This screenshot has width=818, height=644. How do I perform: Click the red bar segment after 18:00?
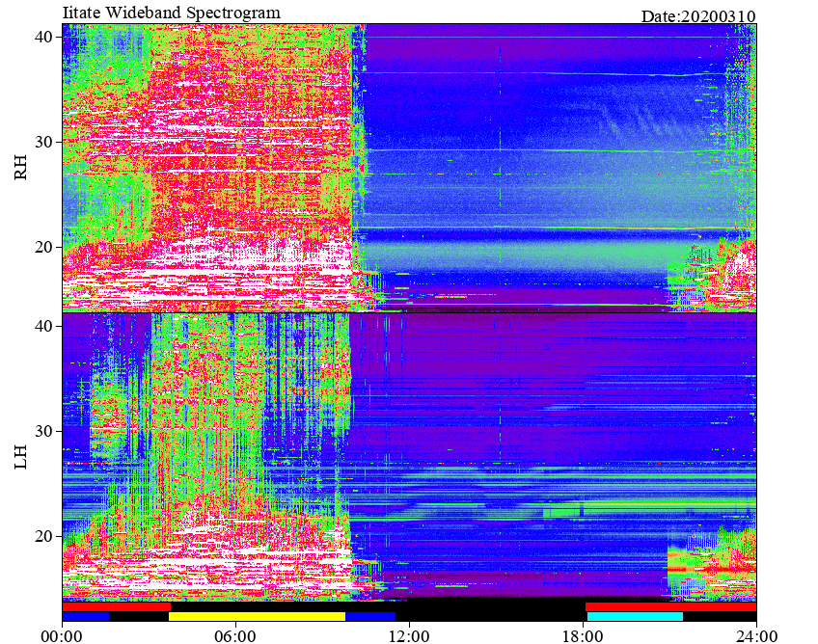pyautogui.click(x=670, y=607)
